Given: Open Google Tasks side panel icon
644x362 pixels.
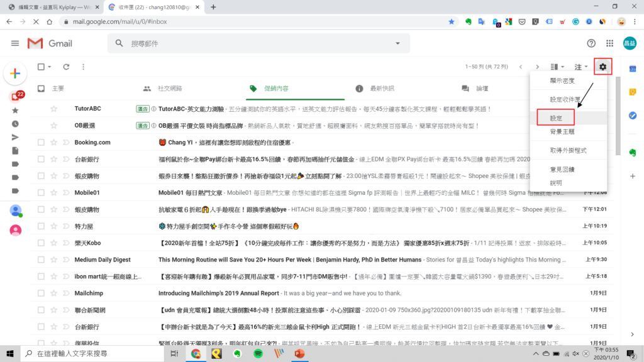Looking at the screenshot, I should (x=633, y=116).
